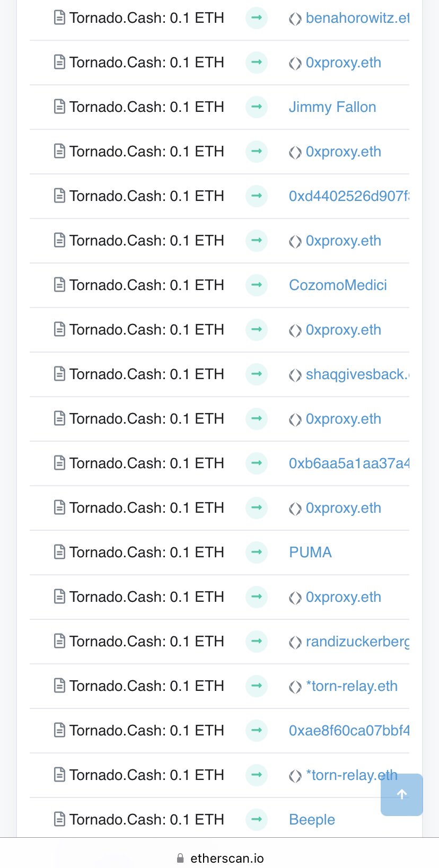
Task: Open the 0xd4402526d907 address link
Action: pos(350,196)
